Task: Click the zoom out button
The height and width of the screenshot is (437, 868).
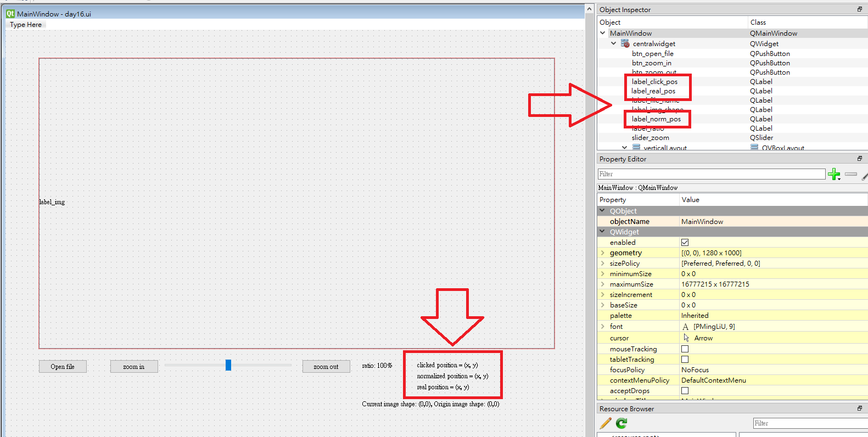Action: 326,367
